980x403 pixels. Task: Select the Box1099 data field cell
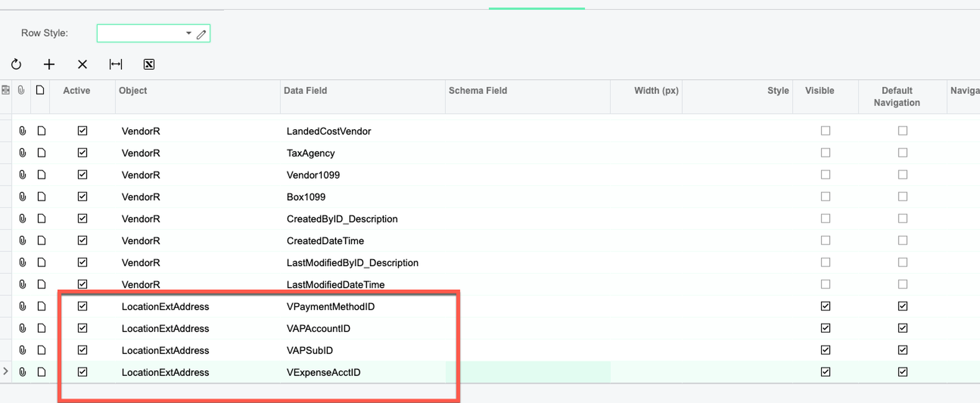pos(363,197)
